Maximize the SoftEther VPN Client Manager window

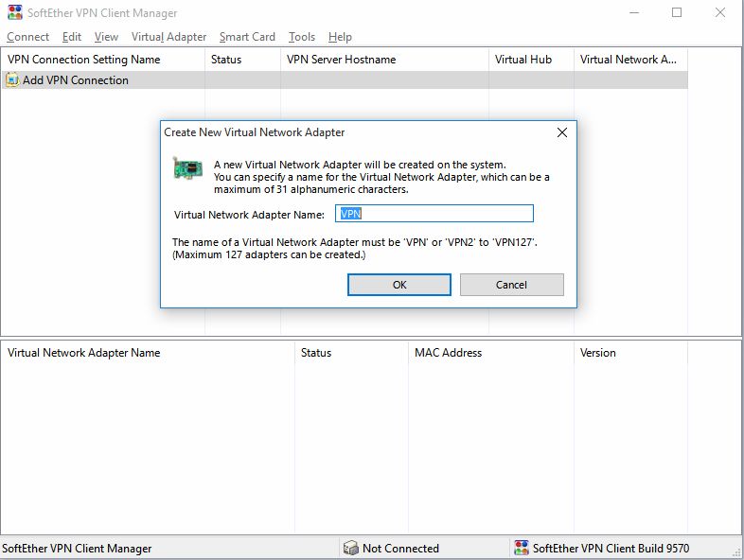pos(677,13)
